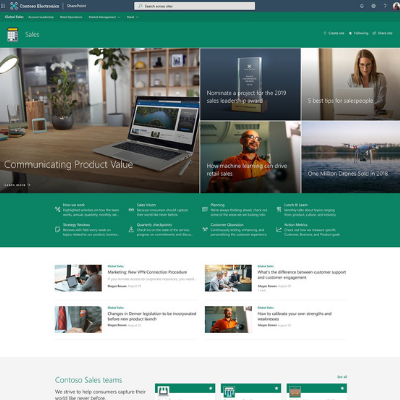400x400 pixels.
Task: Go to Account Leadership nav item
Action: point(41,17)
